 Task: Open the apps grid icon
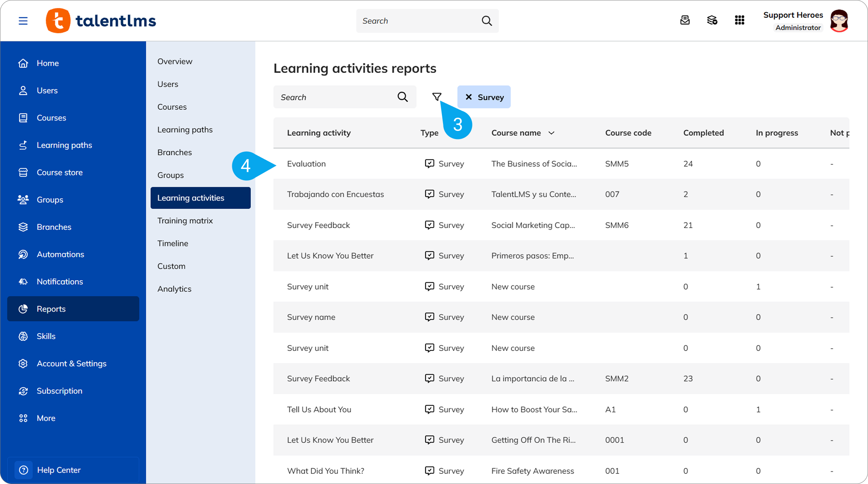(x=739, y=20)
